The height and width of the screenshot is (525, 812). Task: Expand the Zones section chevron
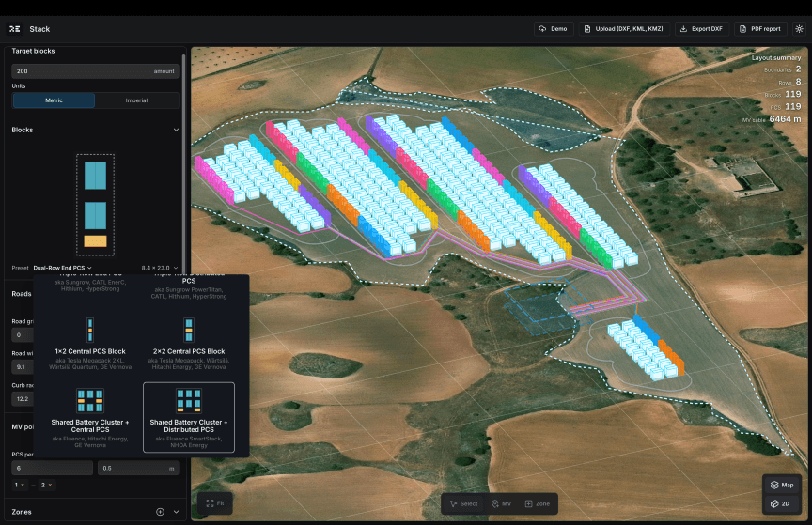pos(176,512)
